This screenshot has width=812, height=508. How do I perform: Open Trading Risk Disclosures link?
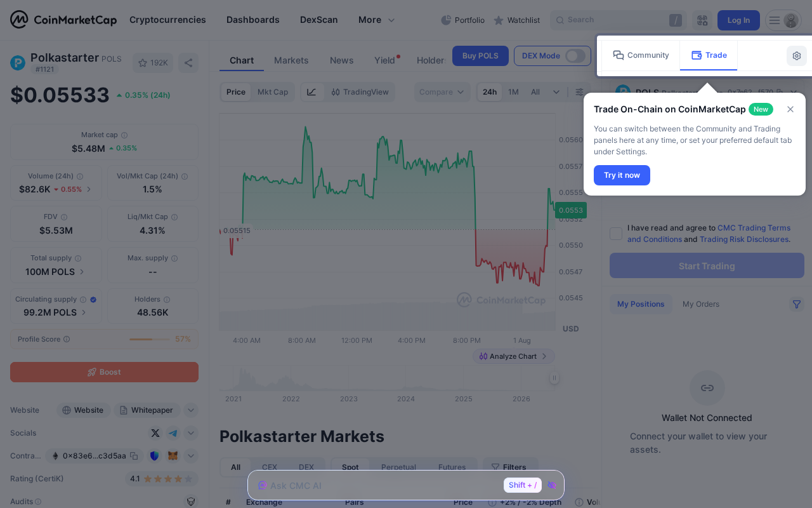744,239
